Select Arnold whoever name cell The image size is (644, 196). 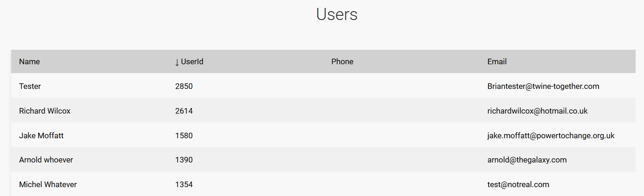coord(46,160)
